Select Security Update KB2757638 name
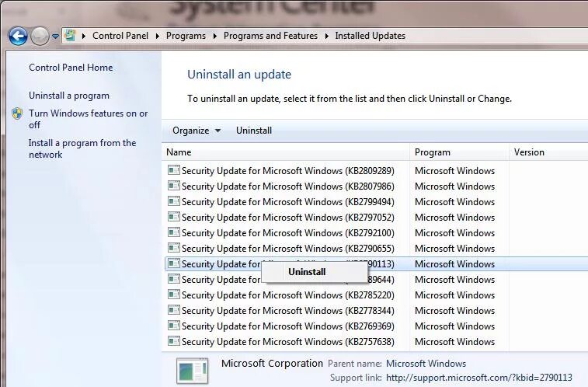The height and width of the screenshot is (387, 588). (x=288, y=342)
